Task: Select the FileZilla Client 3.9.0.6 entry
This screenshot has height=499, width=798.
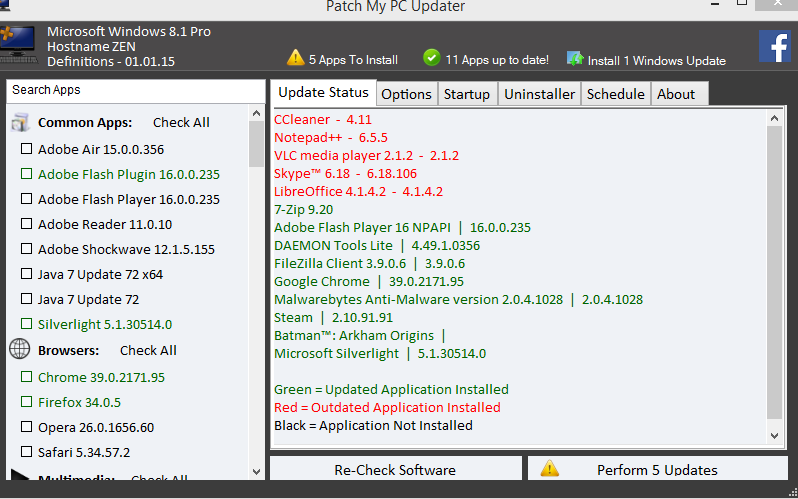Action: (x=369, y=264)
